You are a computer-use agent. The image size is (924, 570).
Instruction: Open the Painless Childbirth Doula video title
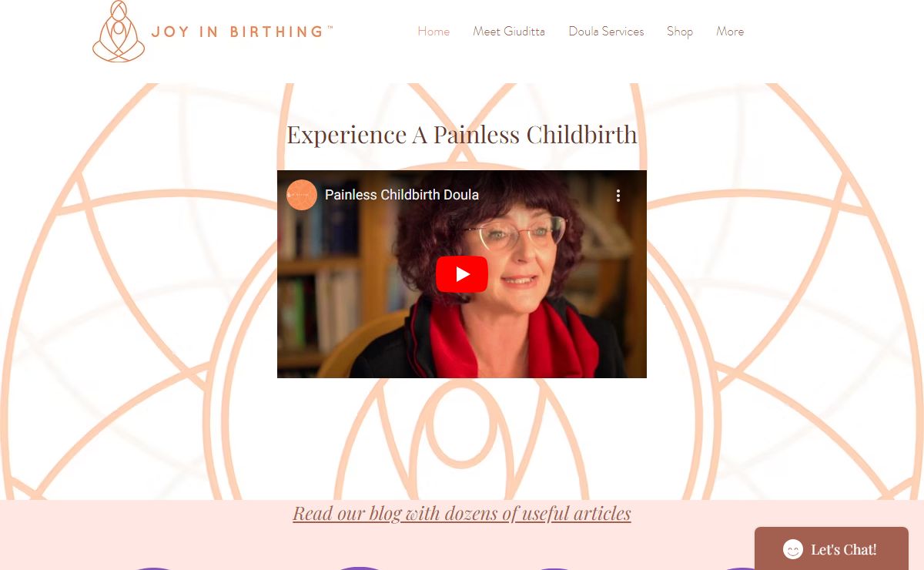[402, 195]
